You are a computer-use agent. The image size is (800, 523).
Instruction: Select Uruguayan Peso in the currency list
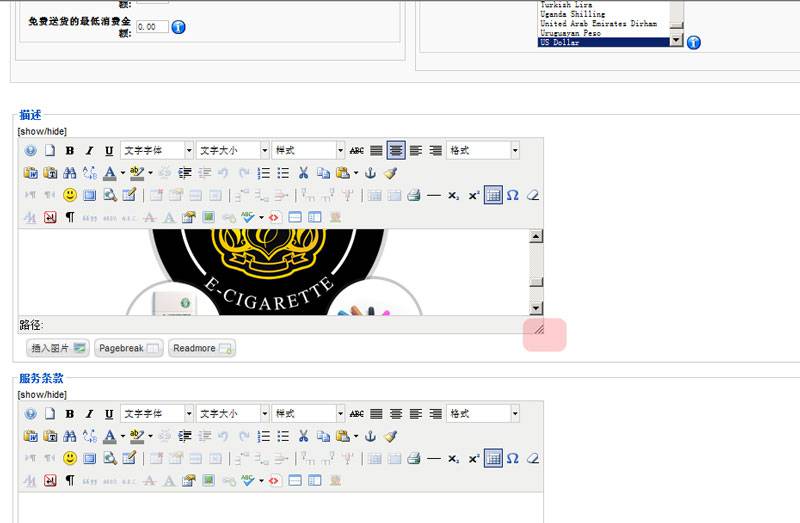pos(600,33)
